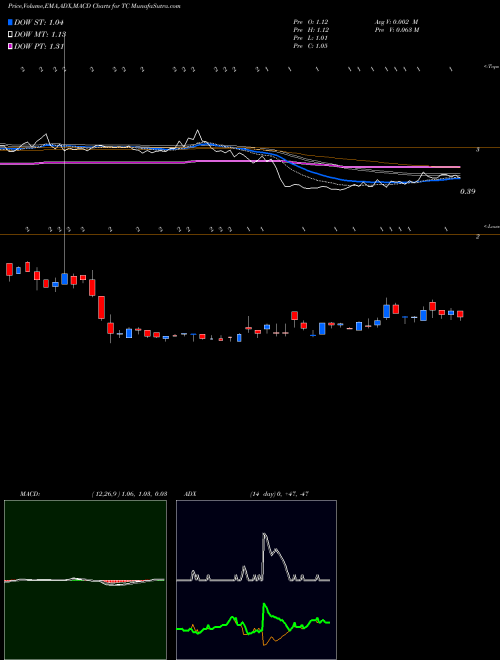Click the 'Pre L: 1.01' value
500x660 pixels.
tap(311, 38)
